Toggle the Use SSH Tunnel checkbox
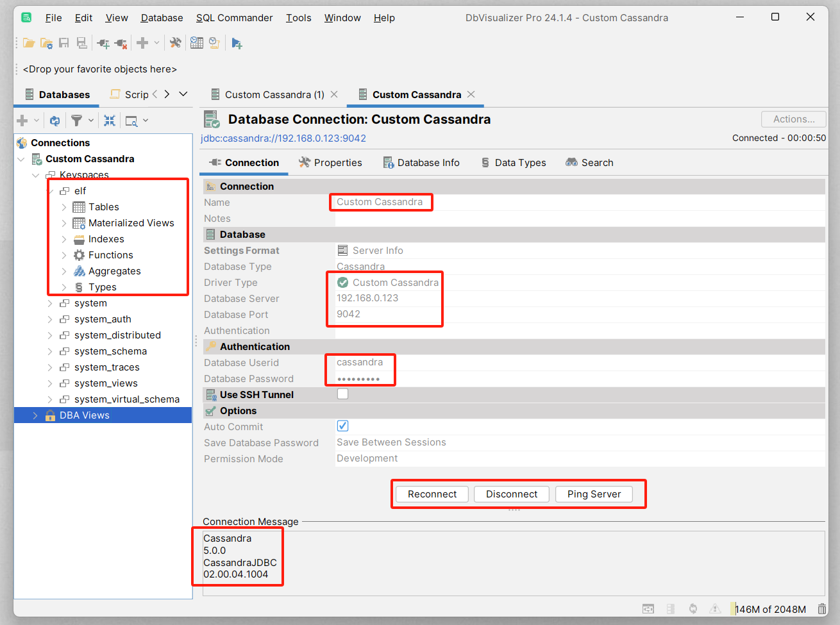The width and height of the screenshot is (840, 625). coord(343,394)
